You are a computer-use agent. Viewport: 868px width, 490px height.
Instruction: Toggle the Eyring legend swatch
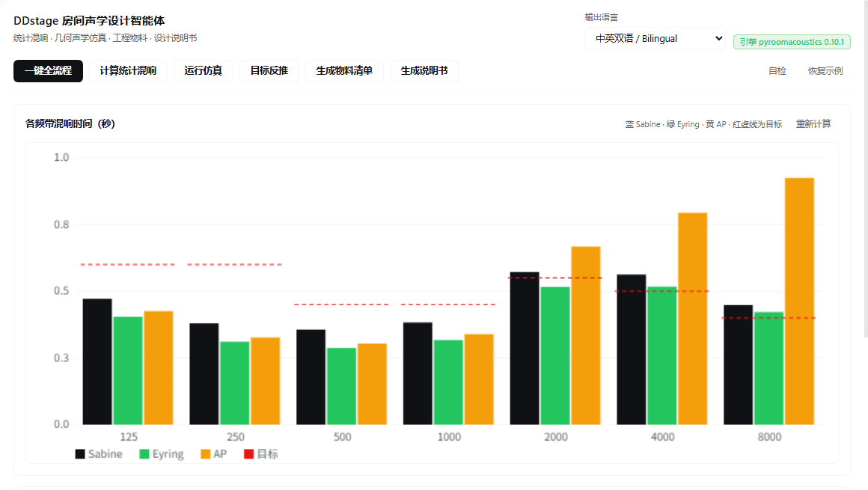(x=144, y=454)
